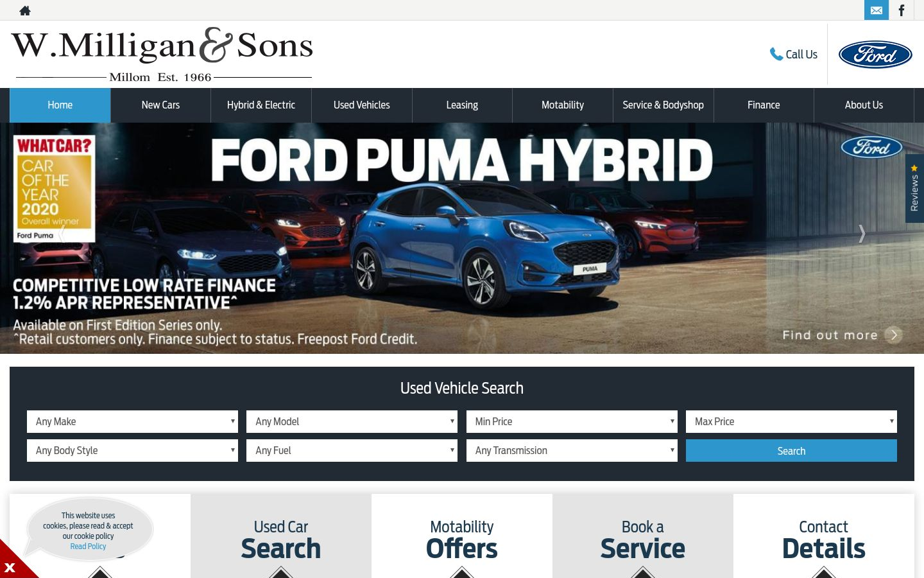Advance banner with right arrow
This screenshot has width=924, height=578.
tap(862, 234)
